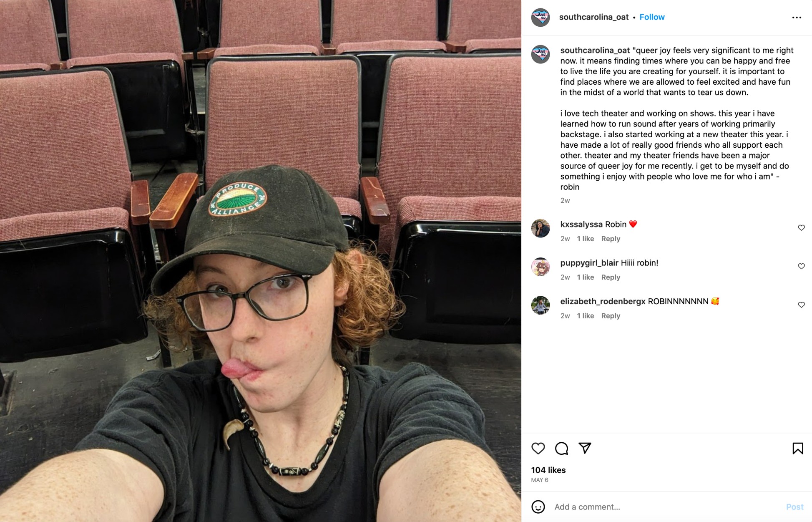
Task: Follow southcarolina_oat account
Action: click(652, 17)
